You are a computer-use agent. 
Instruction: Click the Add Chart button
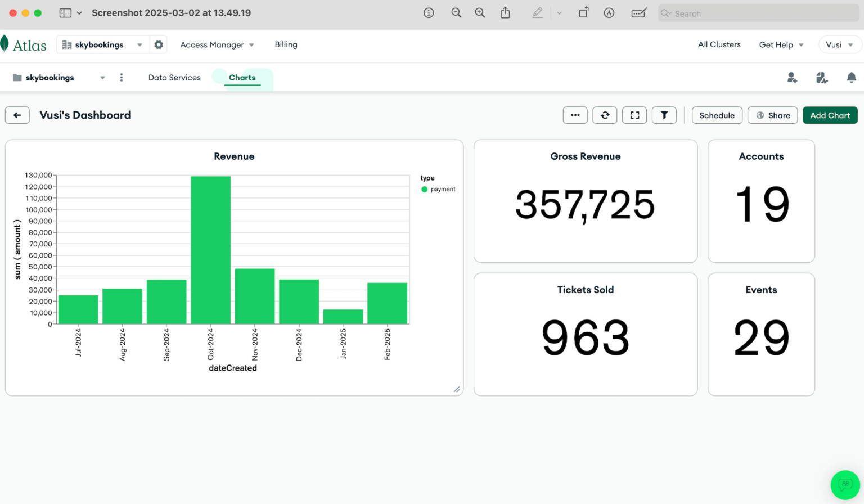pos(830,115)
